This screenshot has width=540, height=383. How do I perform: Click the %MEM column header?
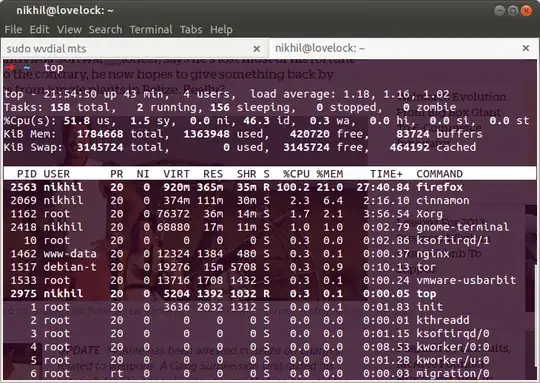pos(330,174)
